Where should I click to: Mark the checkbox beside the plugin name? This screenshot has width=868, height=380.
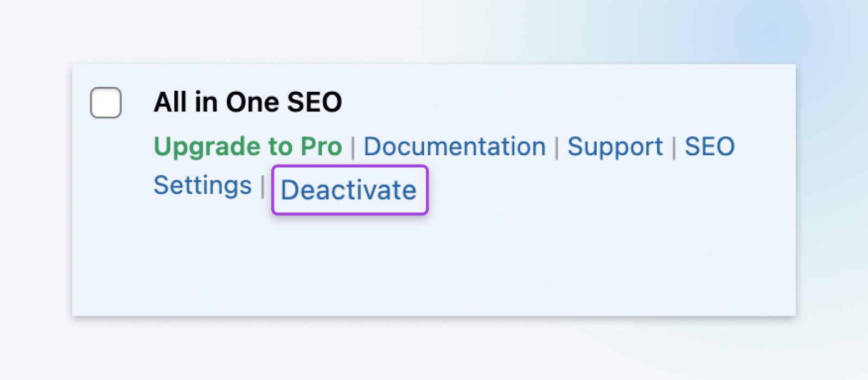106,103
